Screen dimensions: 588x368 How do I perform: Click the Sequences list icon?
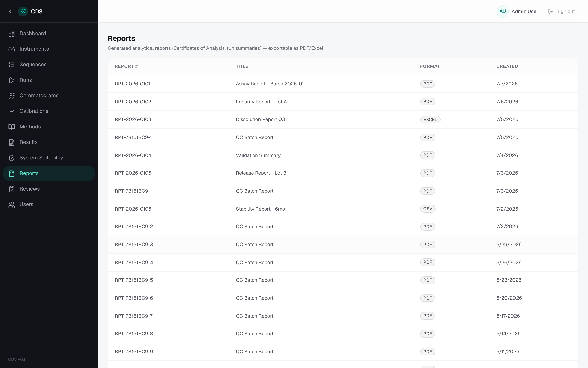pyautogui.click(x=12, y=65)
